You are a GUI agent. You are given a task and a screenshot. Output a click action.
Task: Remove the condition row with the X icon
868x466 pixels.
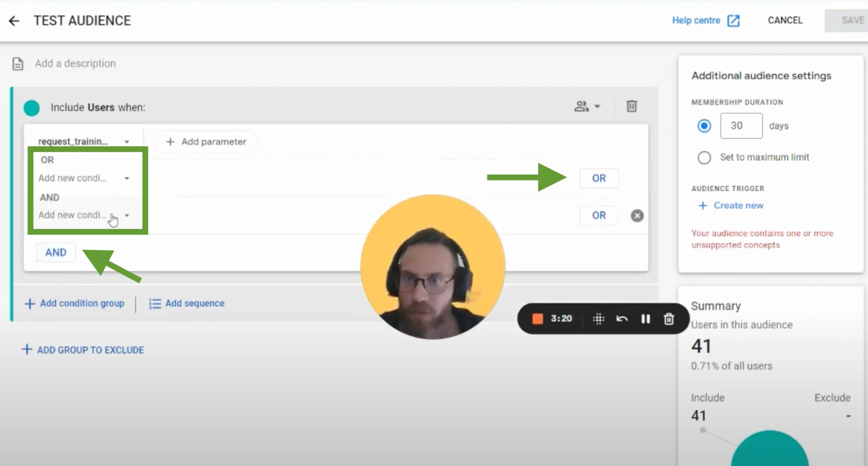click(x=637, y=216)
